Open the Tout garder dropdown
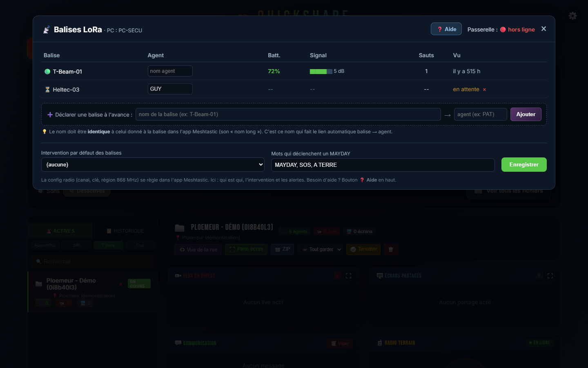Viewport: 588px width, 368px height. tap(321, 249)
